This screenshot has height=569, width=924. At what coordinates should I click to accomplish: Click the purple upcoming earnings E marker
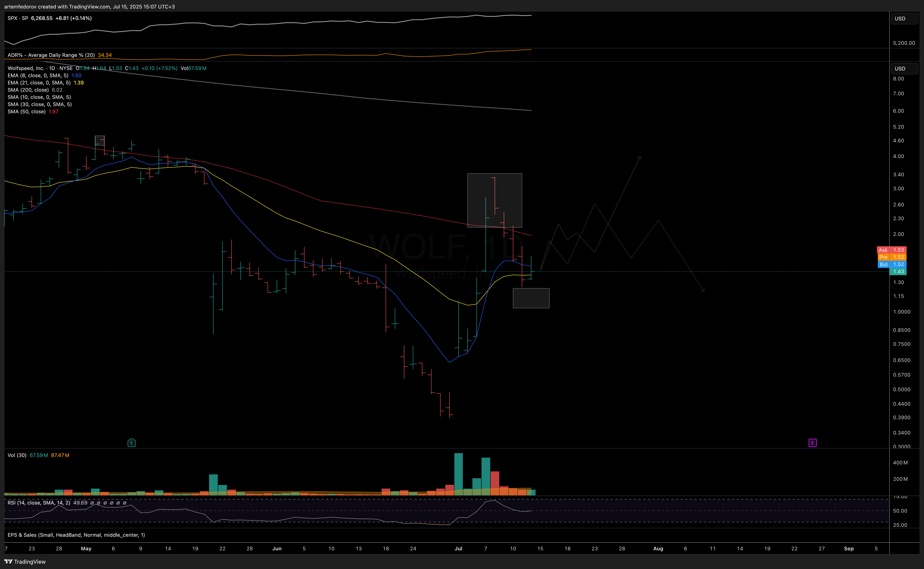(812, 443)
